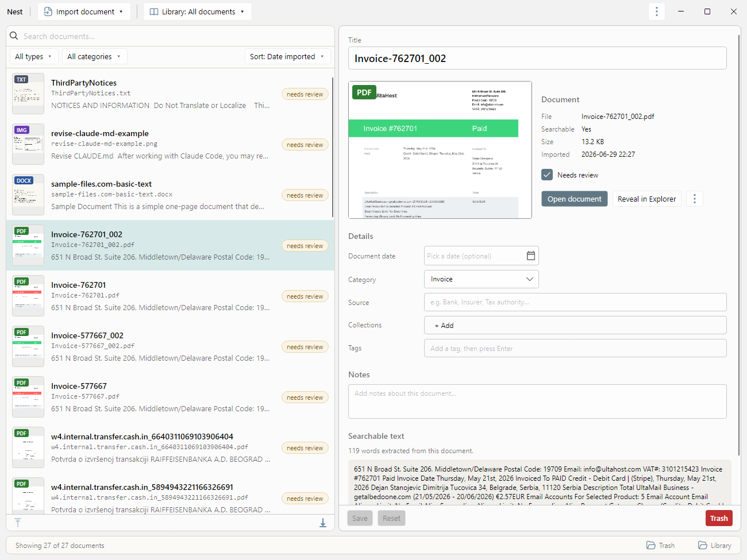Click the searchable text extract box

540,482
